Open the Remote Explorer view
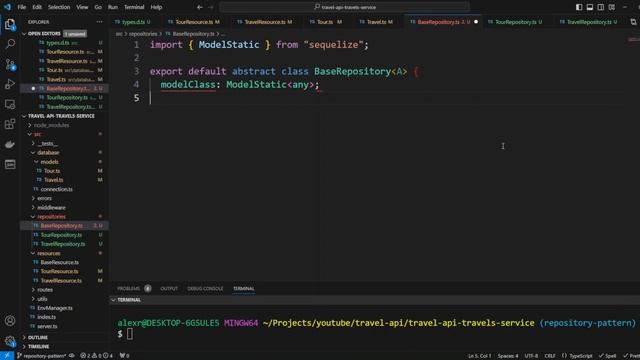This screenshot has height=360, width=640. click(x=10, y=104)
